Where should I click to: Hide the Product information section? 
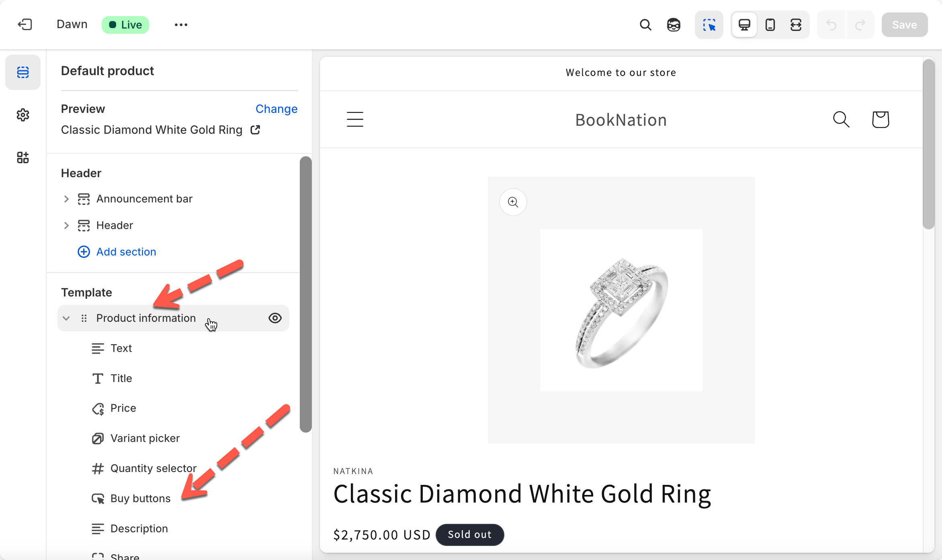pyautogui.click(x=275, y=318)
